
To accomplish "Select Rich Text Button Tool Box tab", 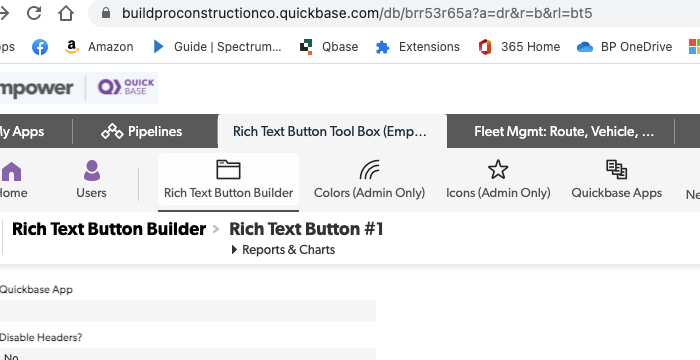I will pyautogui.click(x=330, y=131).
